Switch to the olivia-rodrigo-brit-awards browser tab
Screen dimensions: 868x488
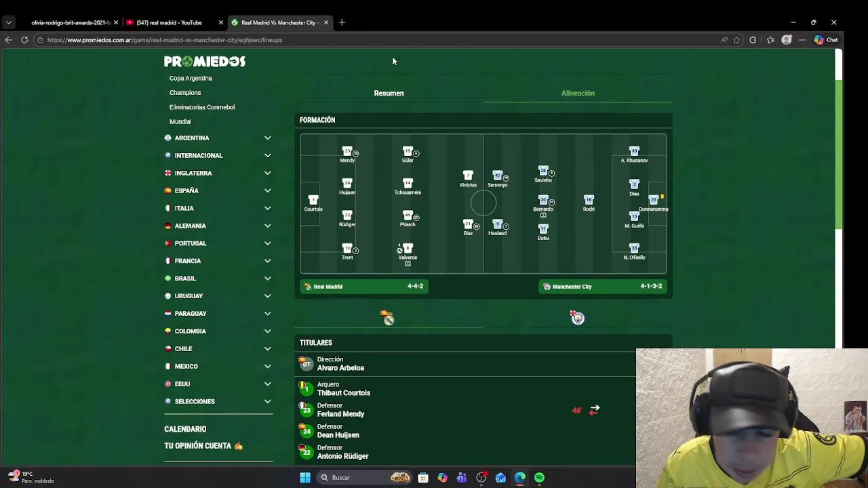(70, 22)
